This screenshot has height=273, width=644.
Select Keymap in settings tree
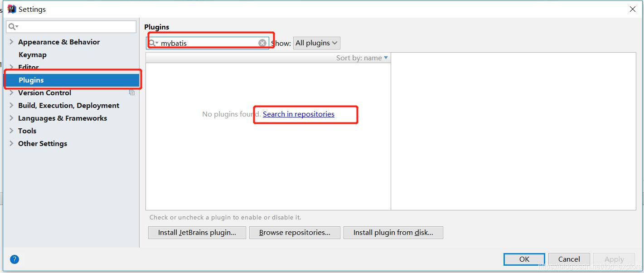pos(33,54)
